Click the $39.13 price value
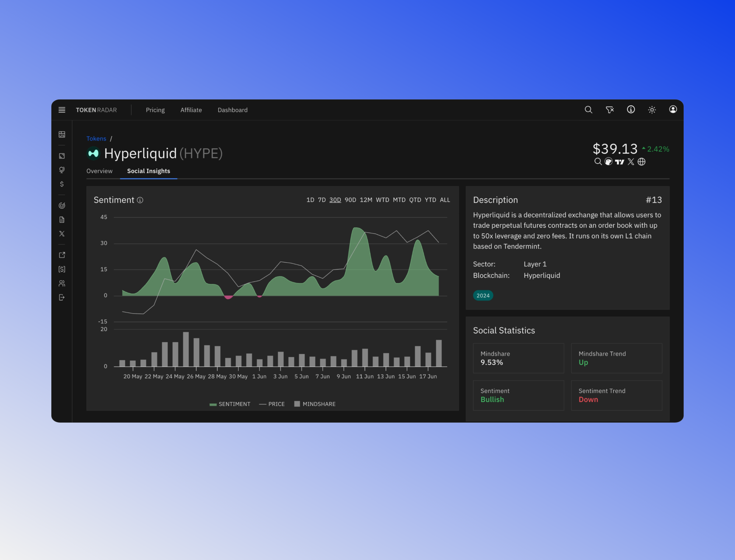 [x=615, y=149]
